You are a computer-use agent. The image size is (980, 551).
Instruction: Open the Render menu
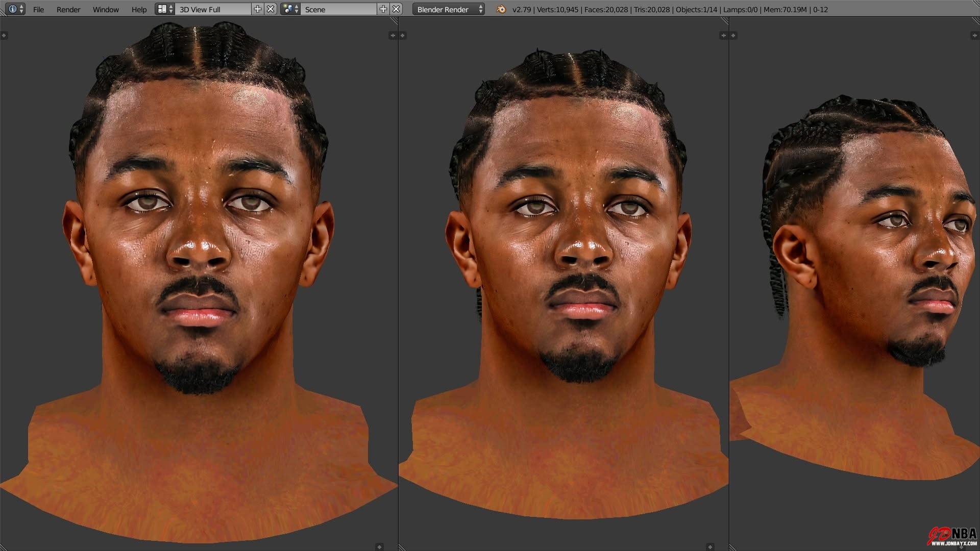[x=68, y=9]
